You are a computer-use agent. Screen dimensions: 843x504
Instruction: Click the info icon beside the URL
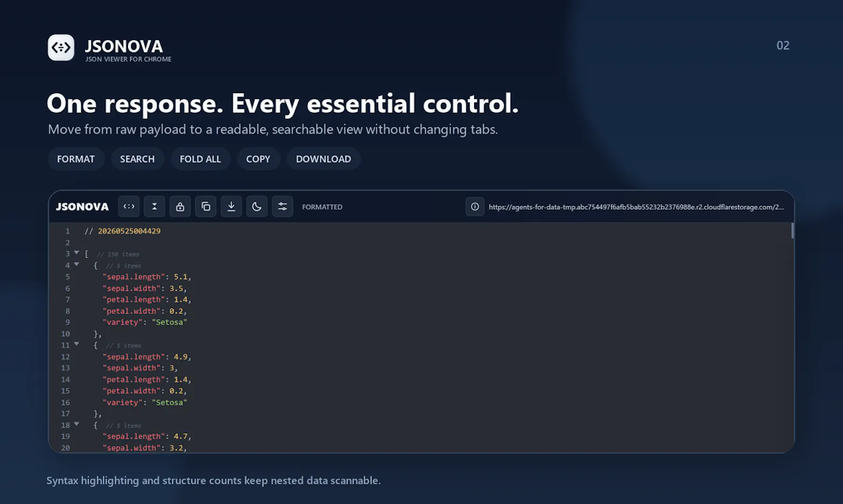click(x=475, y=206)
